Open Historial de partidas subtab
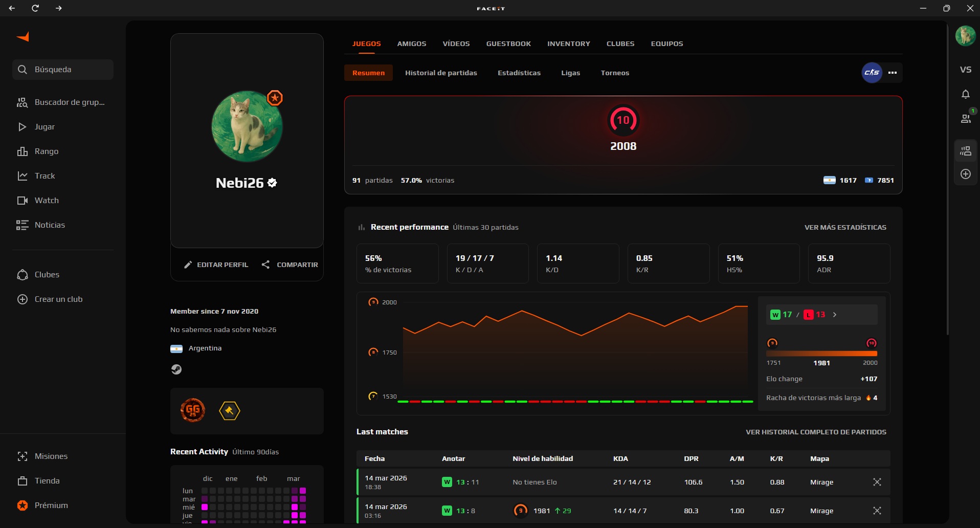 (441, 73)
